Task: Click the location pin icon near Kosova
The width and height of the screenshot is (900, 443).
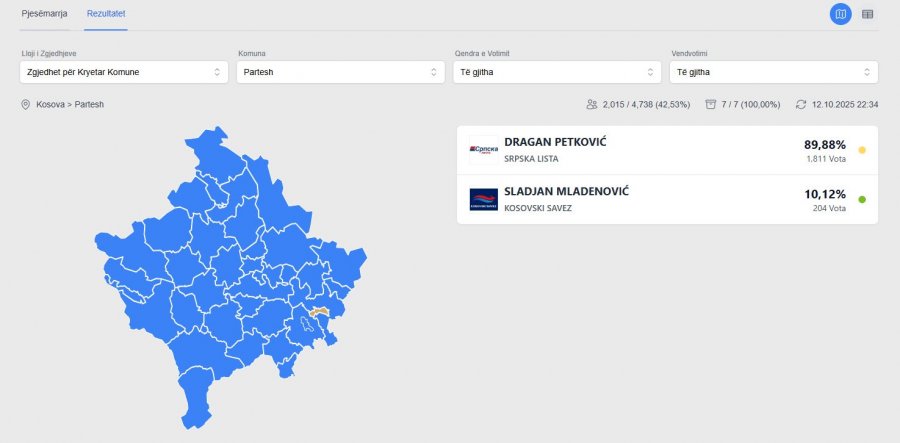Action: pos(25,104)
